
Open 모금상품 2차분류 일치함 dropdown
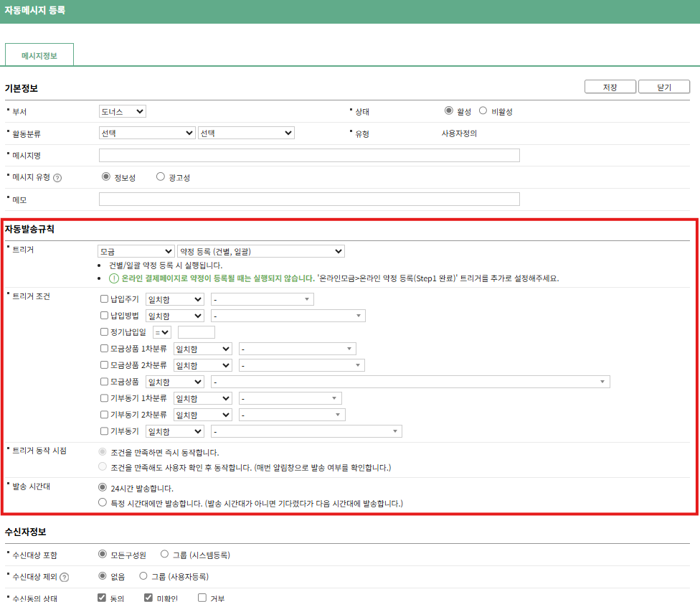pyautogui.click(x=203, y=365)
